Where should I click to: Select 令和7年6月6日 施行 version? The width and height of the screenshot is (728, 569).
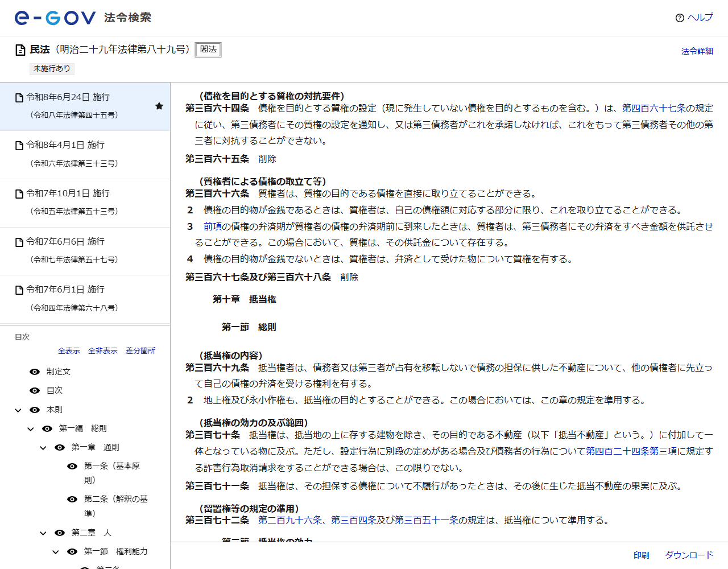[x=85, y=251]
